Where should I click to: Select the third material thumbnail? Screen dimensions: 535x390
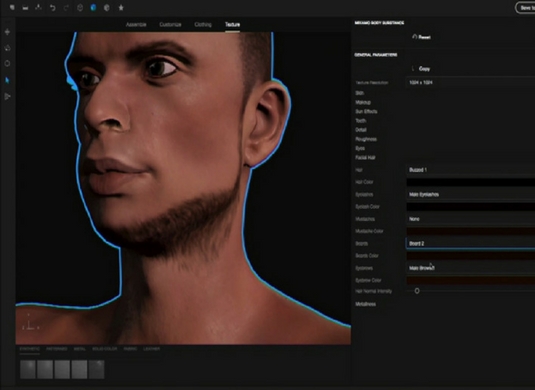[62, 369]
